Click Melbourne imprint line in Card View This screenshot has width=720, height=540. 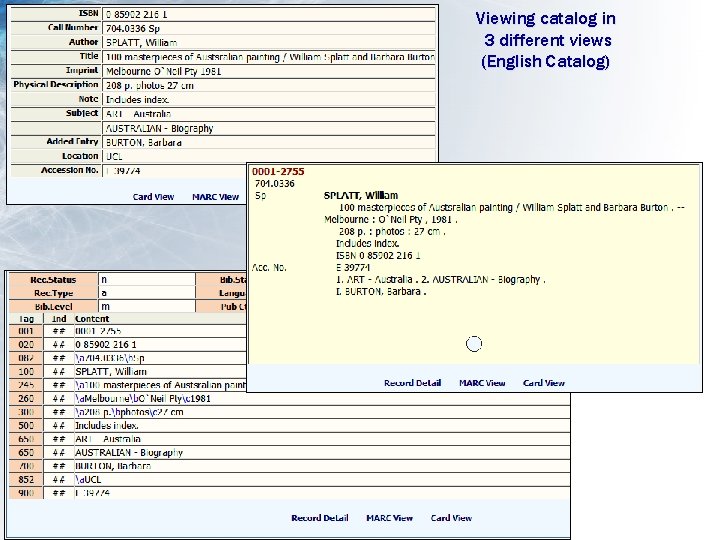[390, 219]
